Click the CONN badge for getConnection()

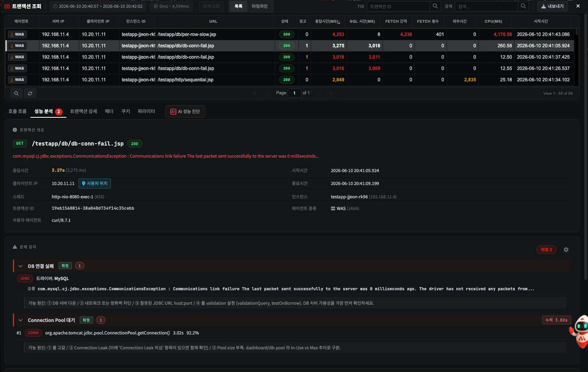[x=33, y=333]
